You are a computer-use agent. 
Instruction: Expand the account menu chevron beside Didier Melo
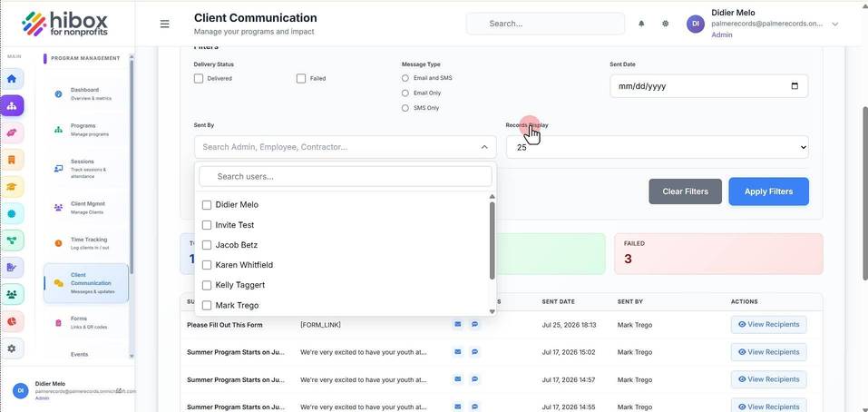[x=835, y=24]
